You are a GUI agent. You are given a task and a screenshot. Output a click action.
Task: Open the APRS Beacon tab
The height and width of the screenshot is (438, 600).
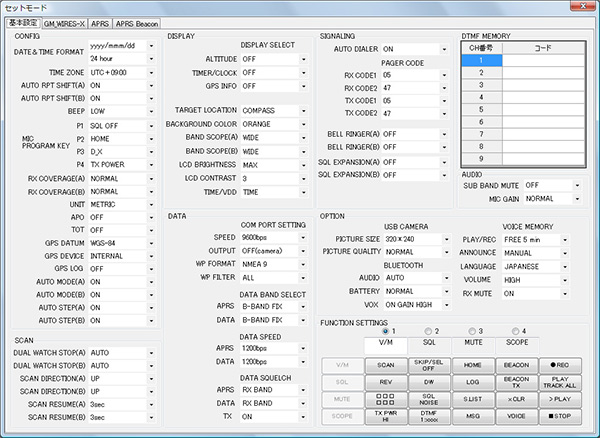(x=137, y=20)
